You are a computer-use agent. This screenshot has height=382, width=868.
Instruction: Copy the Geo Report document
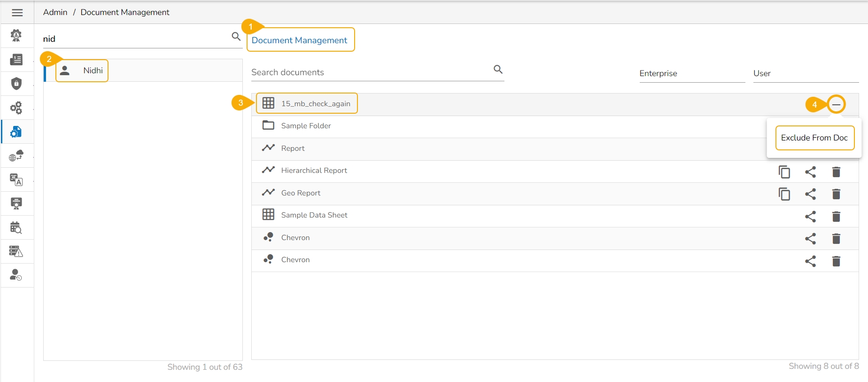[784, 194]
